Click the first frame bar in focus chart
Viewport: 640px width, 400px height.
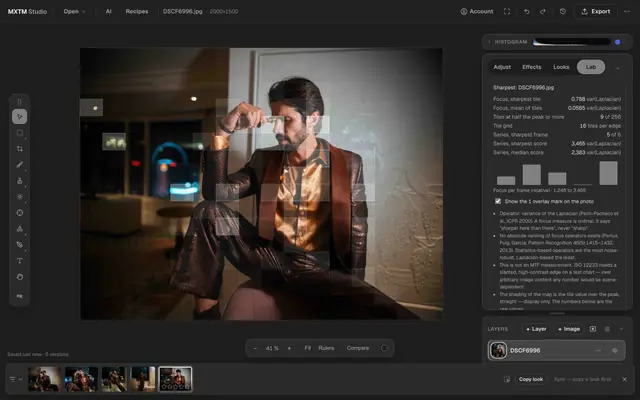[x=506, y=180]
